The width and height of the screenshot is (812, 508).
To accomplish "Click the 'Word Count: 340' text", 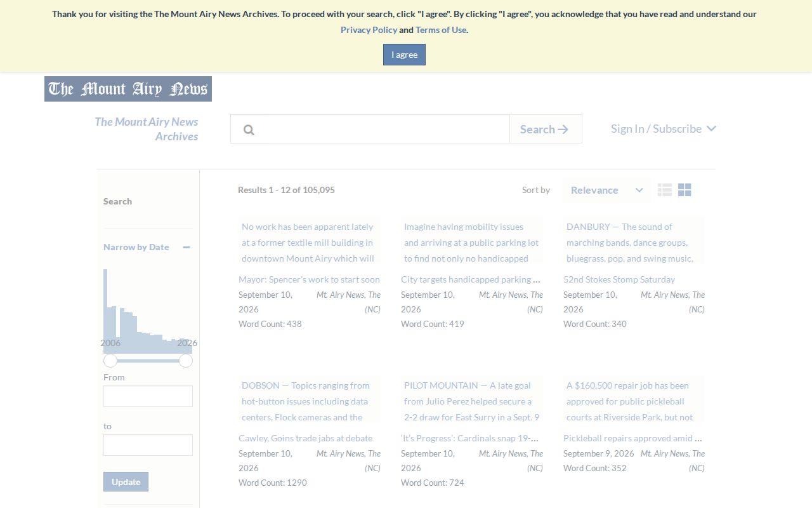I will coord(595,324).
